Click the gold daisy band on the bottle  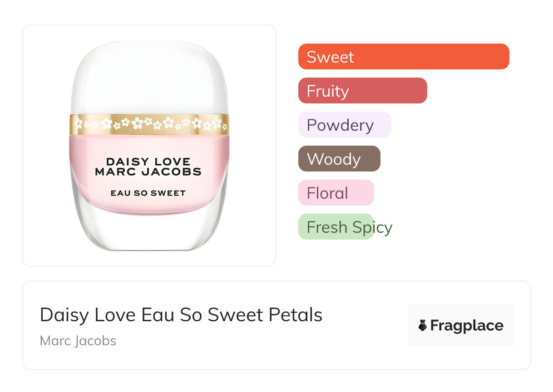point(149,124)
